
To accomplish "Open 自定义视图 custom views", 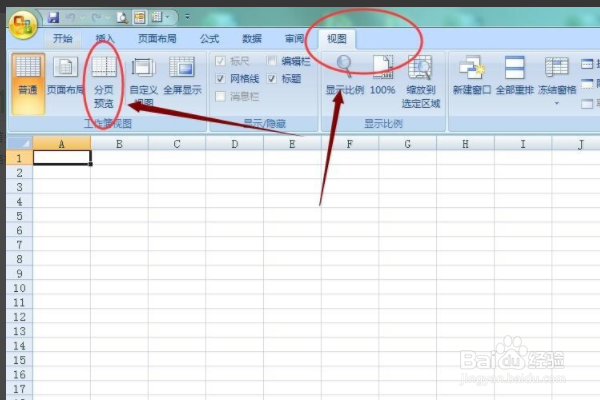I will (143, 82).
